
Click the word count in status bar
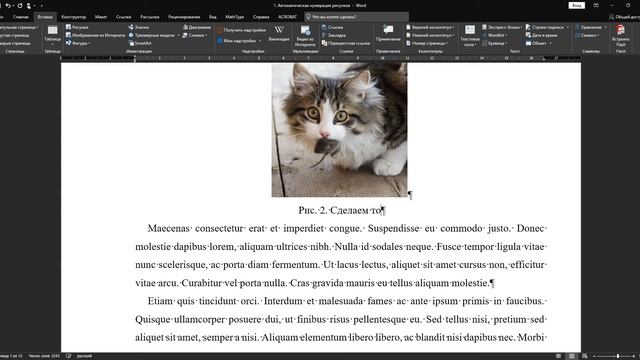pos(44,356)
